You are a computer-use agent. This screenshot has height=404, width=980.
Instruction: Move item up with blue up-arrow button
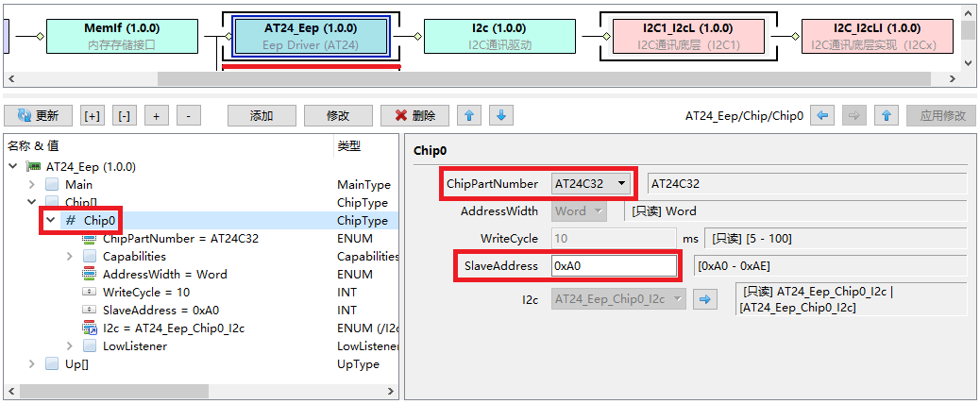(x=469, y=116)
